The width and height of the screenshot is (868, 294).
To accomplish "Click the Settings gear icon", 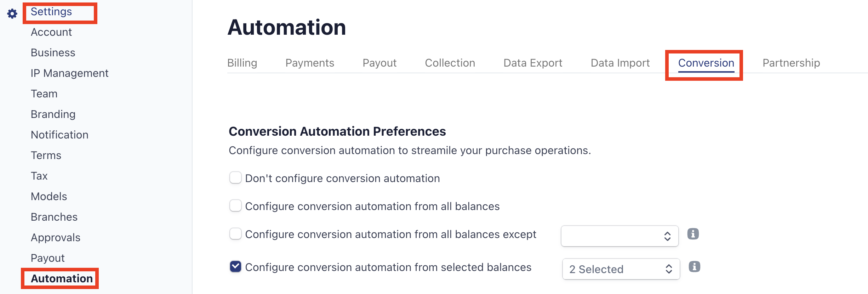I will [x=12, y=13].
